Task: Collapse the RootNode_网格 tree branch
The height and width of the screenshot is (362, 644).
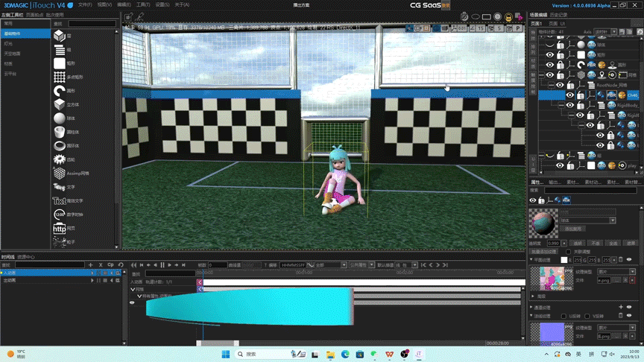Action: point(552,85)
